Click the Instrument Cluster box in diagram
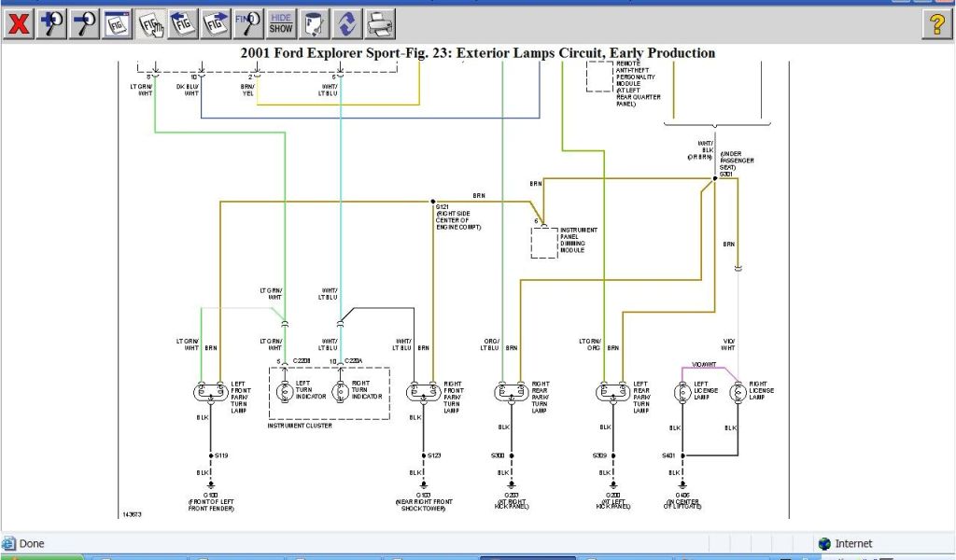Screen dimensions: 956x560 (x=329, y=393)
